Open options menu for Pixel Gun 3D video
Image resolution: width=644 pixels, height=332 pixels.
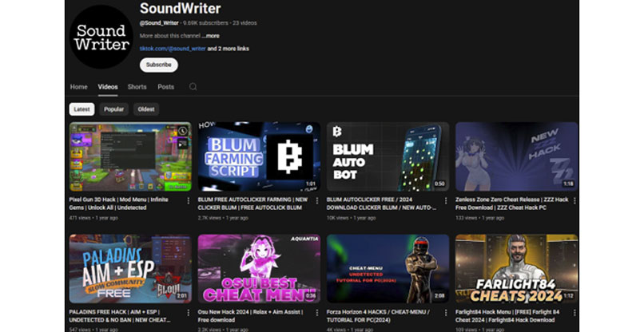[x=189, y=201]
